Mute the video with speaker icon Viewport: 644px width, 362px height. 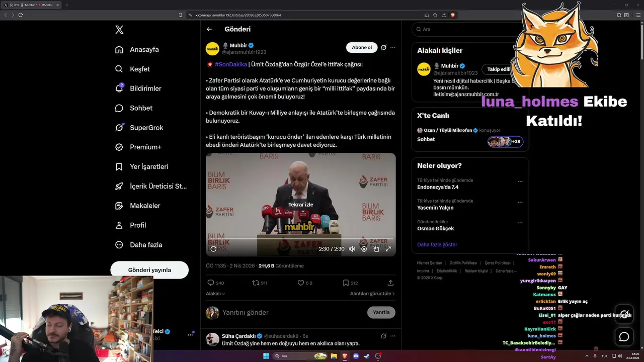352,249
